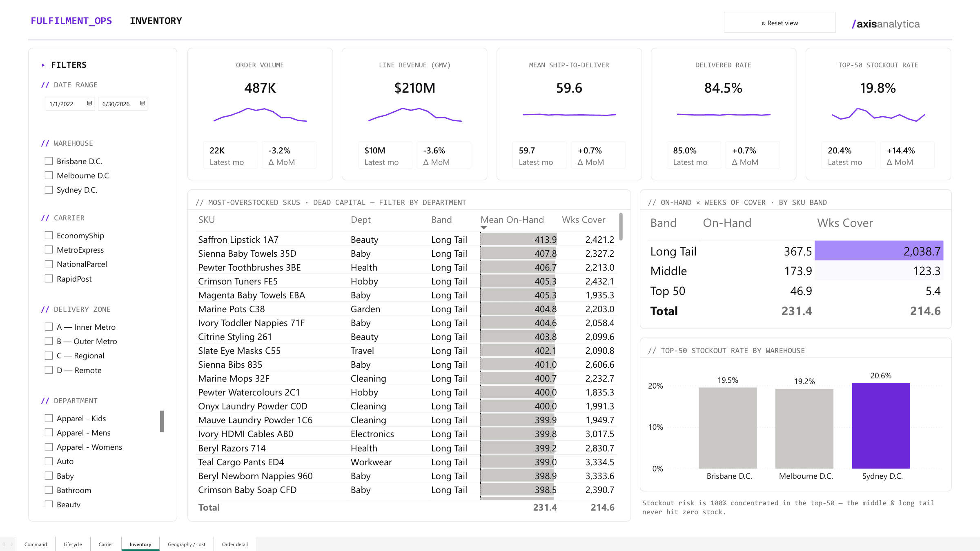
Task: Select the C — Regional delivery zone
Action: click(49, 355)
